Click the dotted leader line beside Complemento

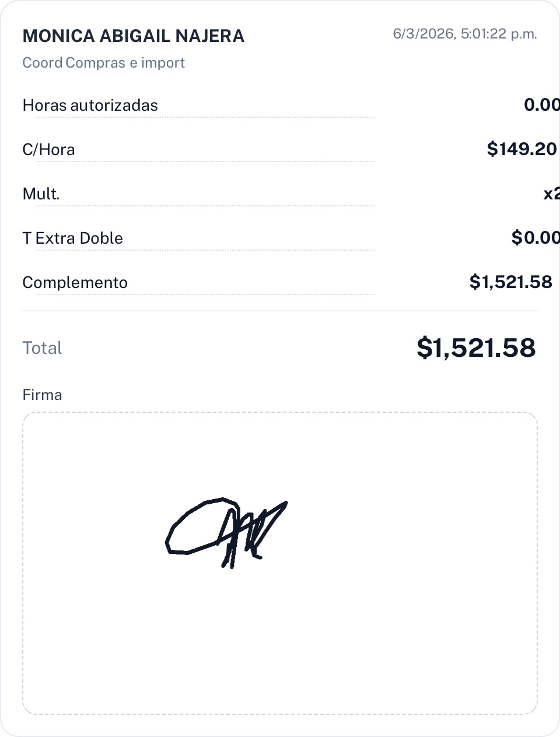coord(251,294)
